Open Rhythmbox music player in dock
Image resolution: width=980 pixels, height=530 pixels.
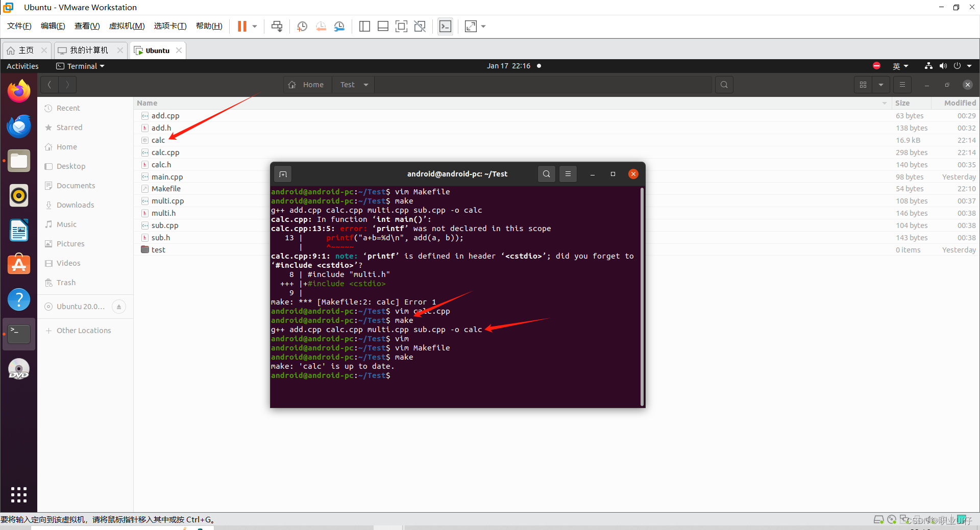[x=19, y=196]
